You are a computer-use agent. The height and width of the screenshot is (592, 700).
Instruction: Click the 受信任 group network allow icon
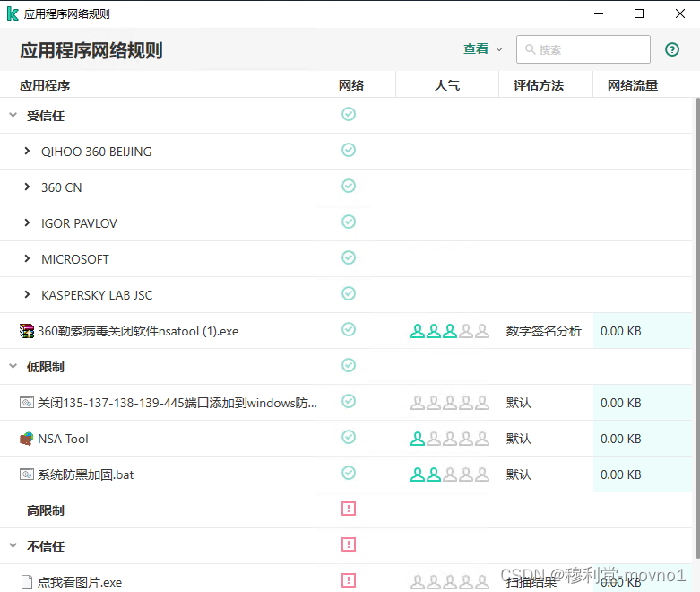coord(349,114)
